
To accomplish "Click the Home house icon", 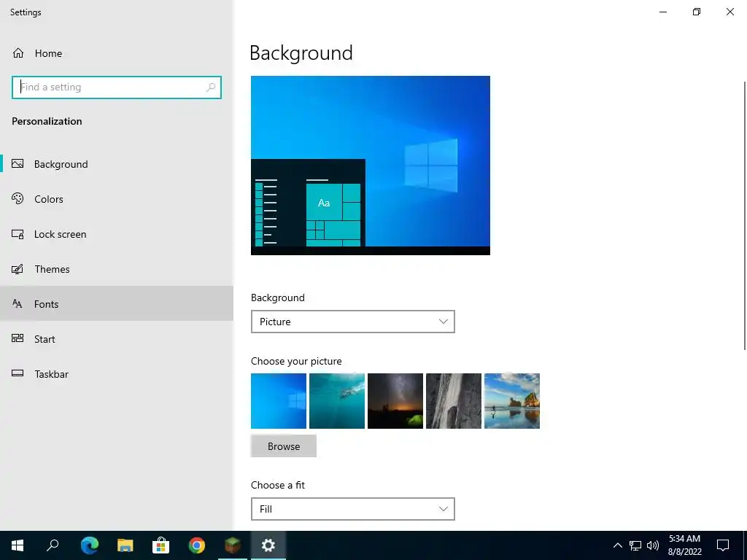I will pyautogui.click(x=18, y=52).
